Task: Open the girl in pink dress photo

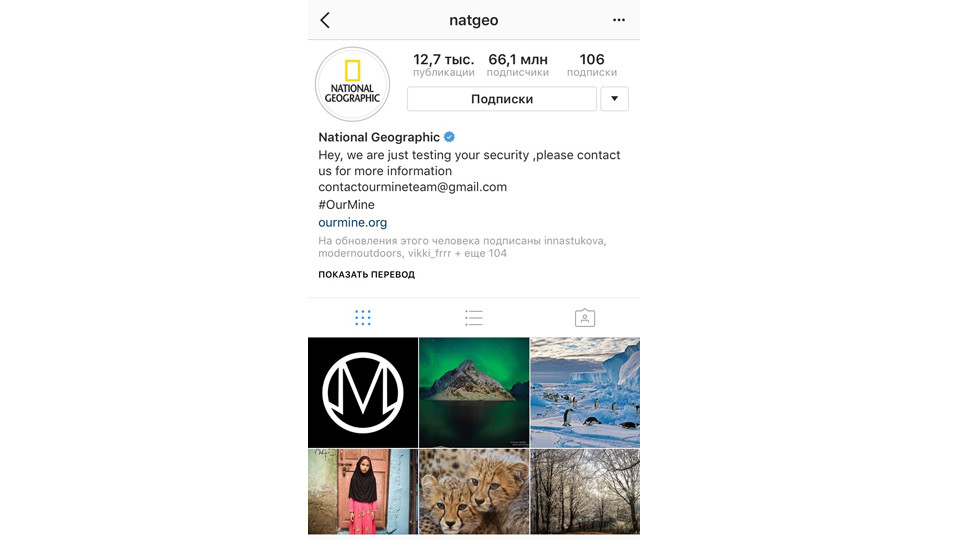Action: (x=363, y=492)
